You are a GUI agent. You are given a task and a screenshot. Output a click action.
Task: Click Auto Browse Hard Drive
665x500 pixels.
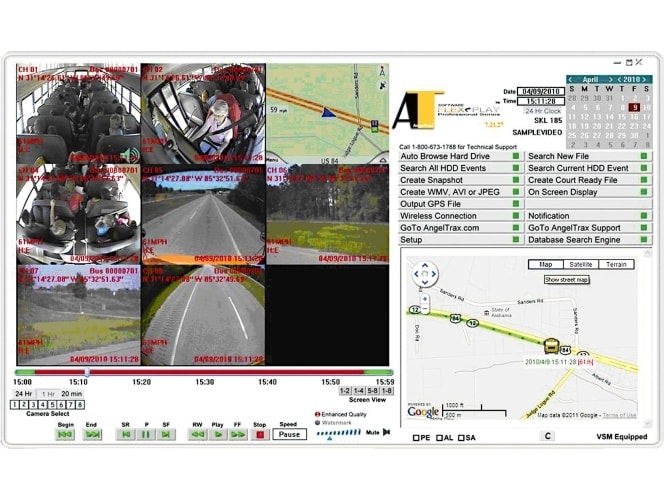[461, 156]
